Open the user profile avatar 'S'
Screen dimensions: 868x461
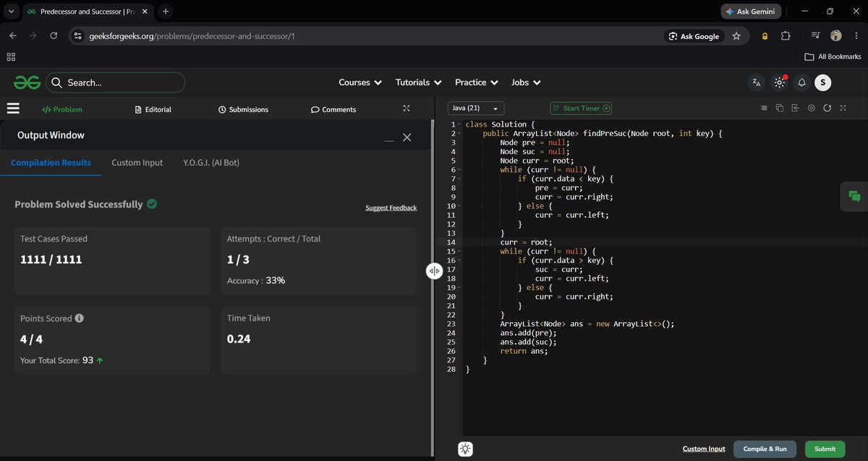pos(822,83)
